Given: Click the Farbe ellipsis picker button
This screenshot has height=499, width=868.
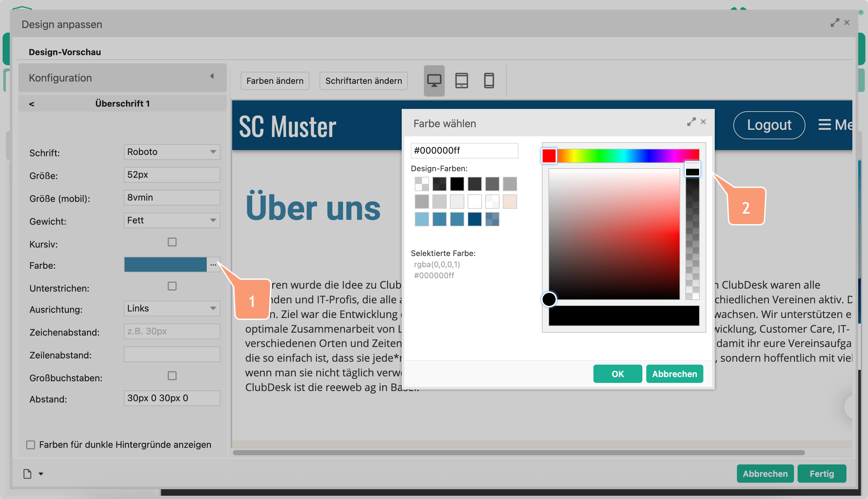Looking at the screenshot, I should [x=213, y=265].
